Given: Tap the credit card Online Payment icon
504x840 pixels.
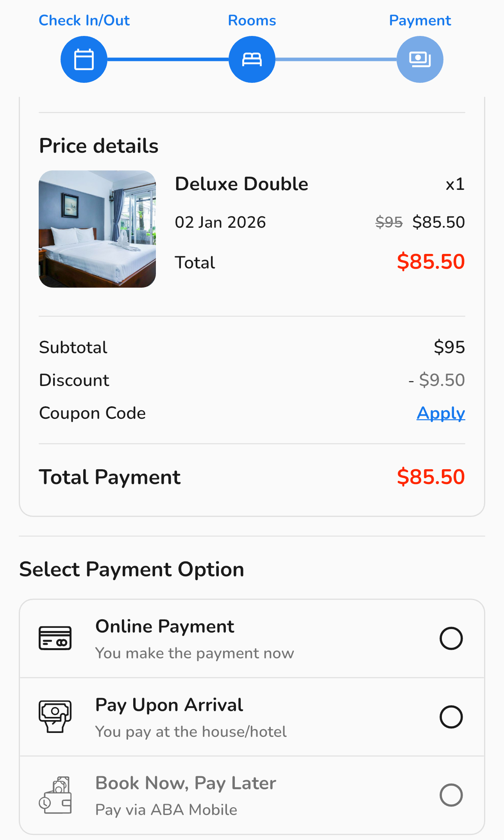Looking at the screenshot, I should pyautogui.click(x=55, y=638).
